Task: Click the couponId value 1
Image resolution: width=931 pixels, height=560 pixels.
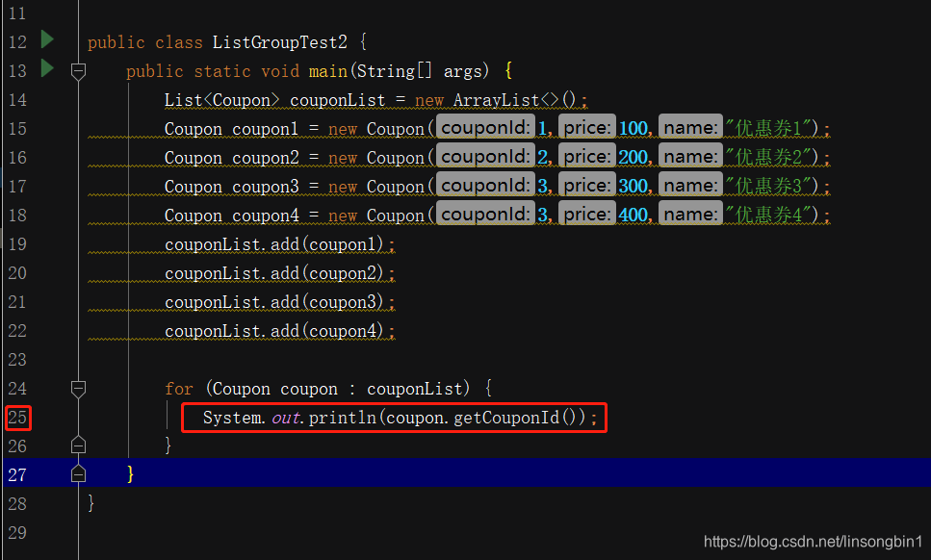Action: point(543,128)
